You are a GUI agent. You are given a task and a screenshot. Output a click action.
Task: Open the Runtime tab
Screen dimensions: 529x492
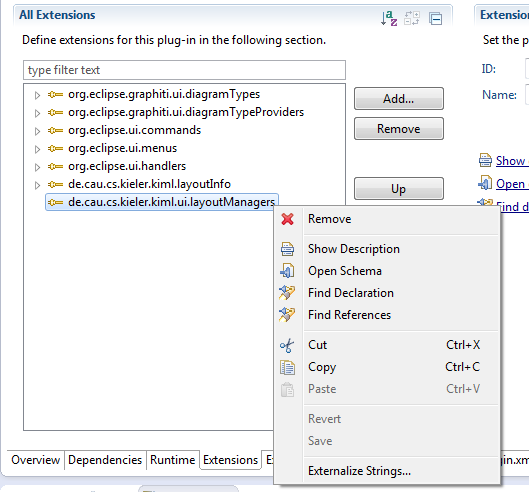click(x=172, y=460)
